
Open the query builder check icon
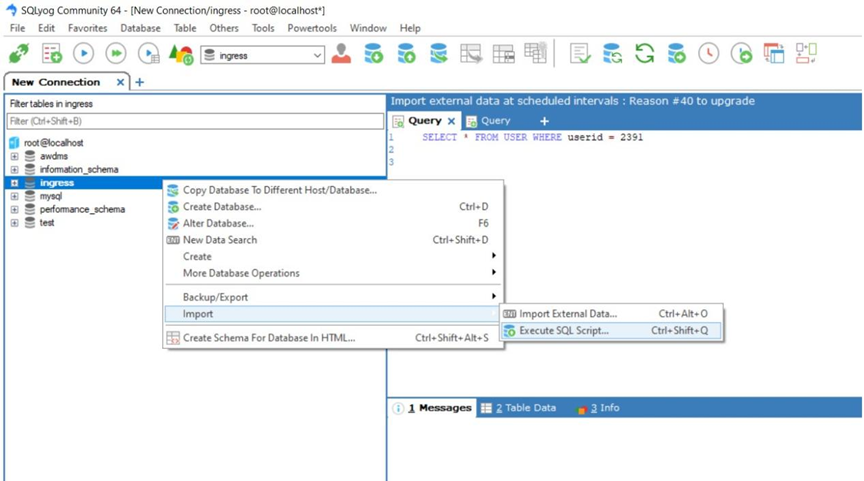[580, 54]
